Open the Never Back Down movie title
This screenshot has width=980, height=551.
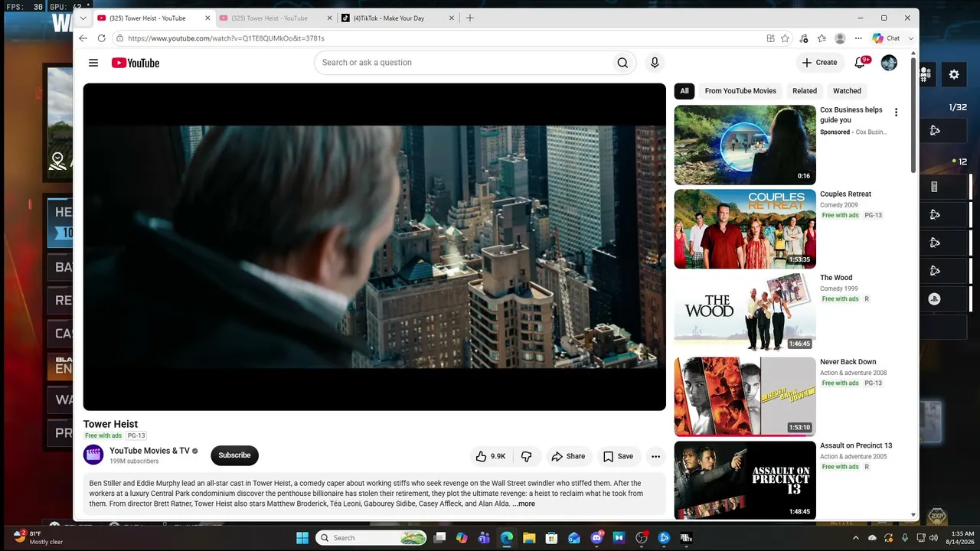point(848,362)
